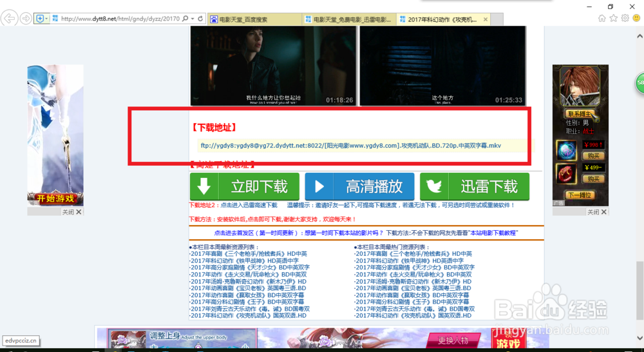Click the page scrollbar up arrow
The width and height of the screenshot is (644, 352).
click(639, 36)
